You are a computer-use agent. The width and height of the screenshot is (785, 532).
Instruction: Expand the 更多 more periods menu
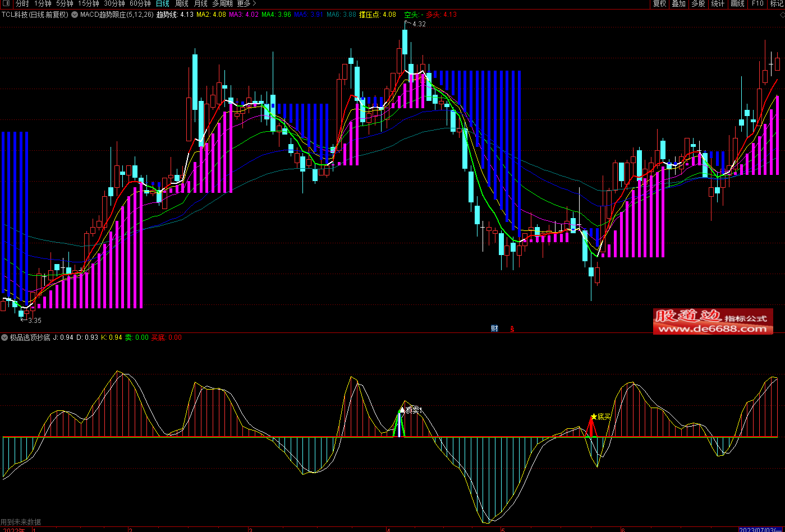pos(246,4)
